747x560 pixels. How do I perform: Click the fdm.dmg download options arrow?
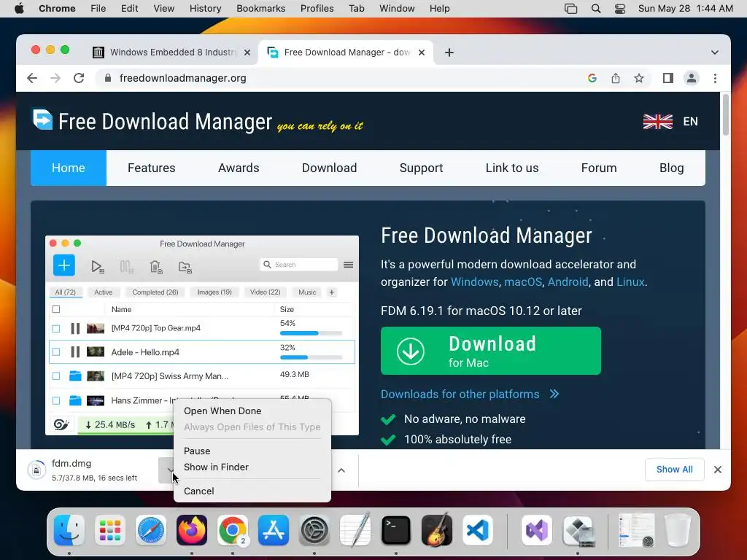[x=167, y=470]
